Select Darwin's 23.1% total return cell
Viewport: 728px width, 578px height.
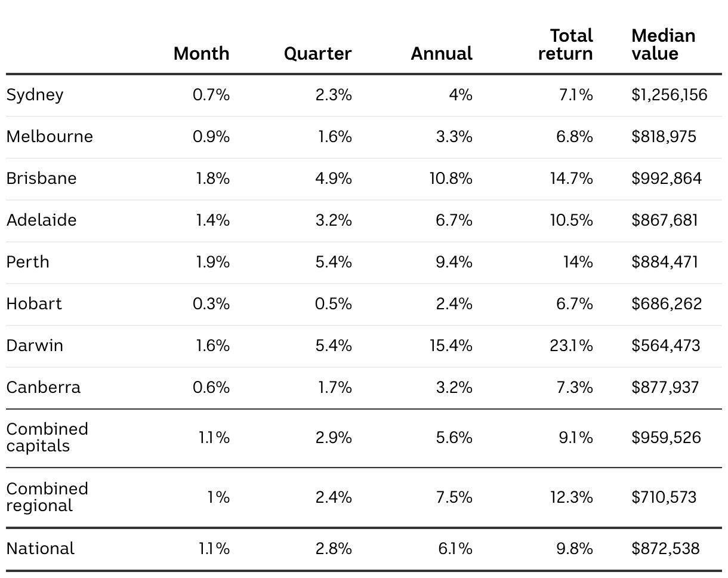[x=571, y=346]
